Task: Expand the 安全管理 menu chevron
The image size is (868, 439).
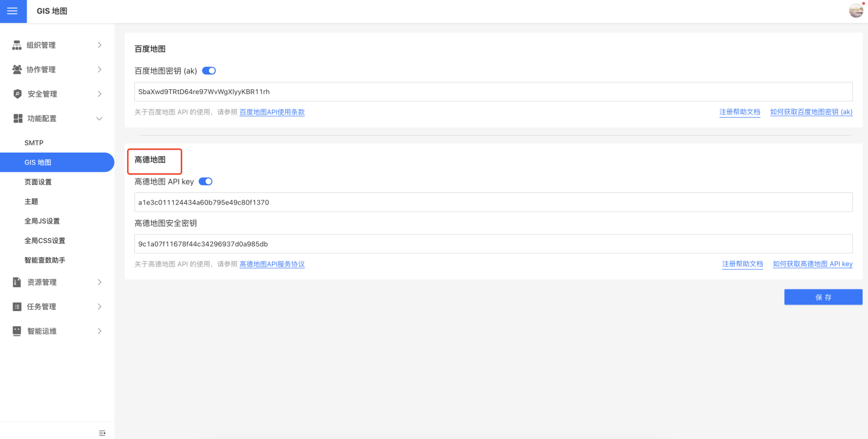Action: pos(99,94)
